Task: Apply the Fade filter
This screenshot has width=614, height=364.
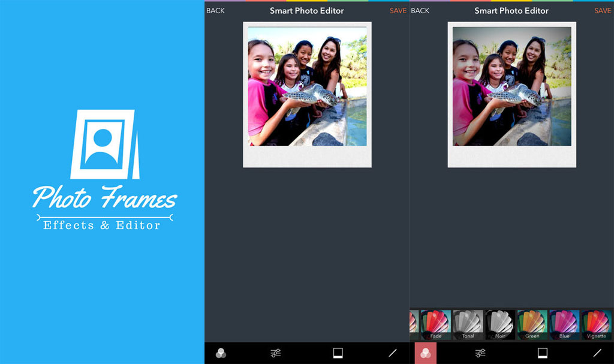Action: pos(435,324)
